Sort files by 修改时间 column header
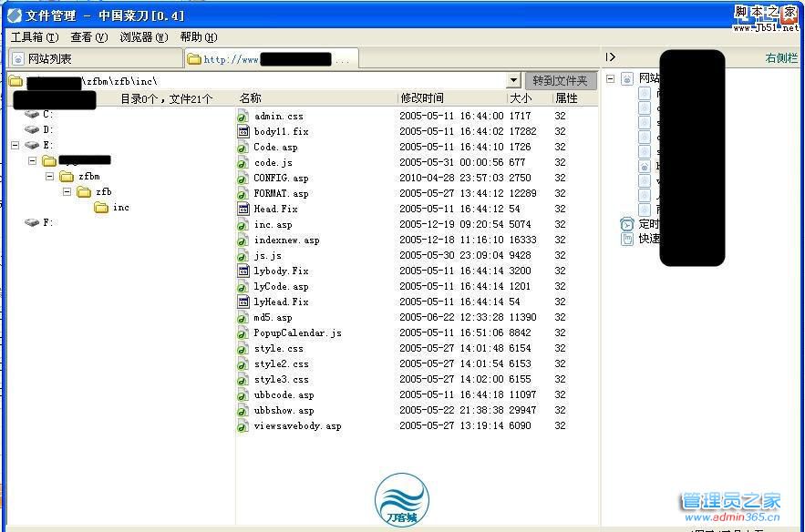805x532 pixels. tap(452, 98)
